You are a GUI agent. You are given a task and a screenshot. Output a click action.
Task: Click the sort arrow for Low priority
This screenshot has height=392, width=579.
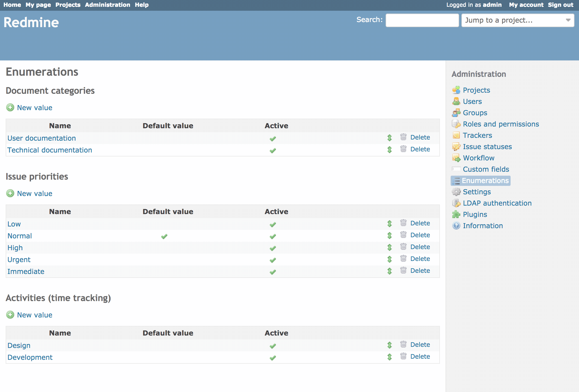pyautogui.click(x=390, y=223)
